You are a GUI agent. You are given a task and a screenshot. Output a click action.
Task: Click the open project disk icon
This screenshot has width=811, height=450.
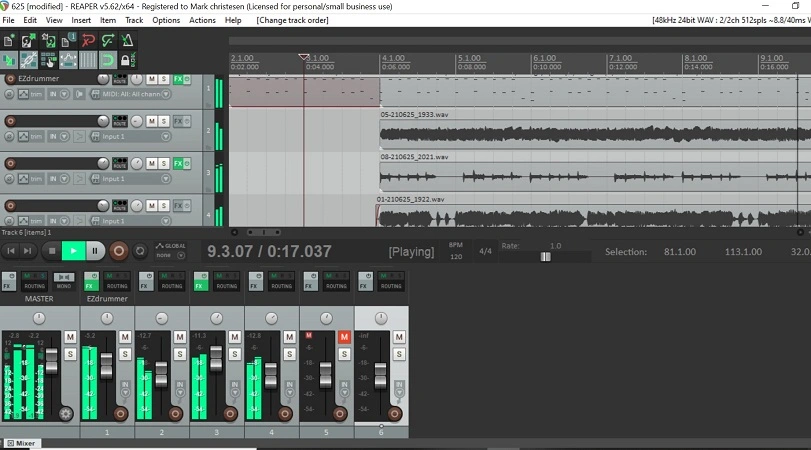28,40
